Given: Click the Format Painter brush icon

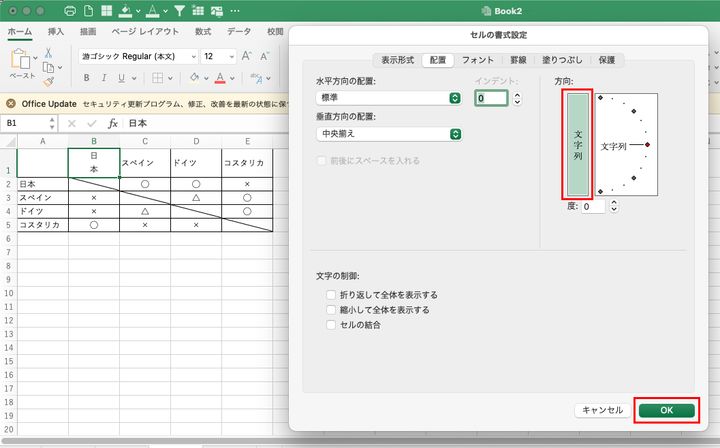Looking at the screenshot, I should coord(48,84).
